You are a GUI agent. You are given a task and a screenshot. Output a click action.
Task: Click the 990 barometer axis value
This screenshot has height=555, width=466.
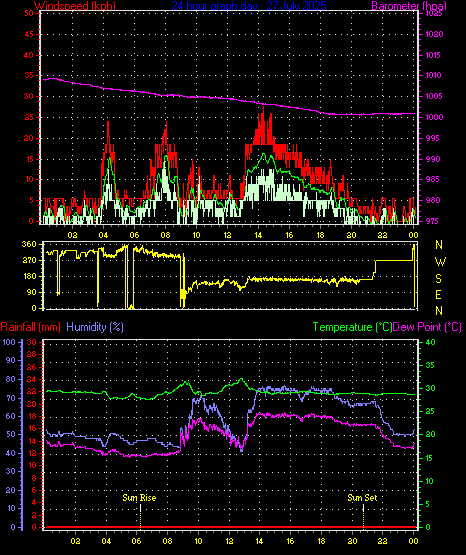[432, 159]
